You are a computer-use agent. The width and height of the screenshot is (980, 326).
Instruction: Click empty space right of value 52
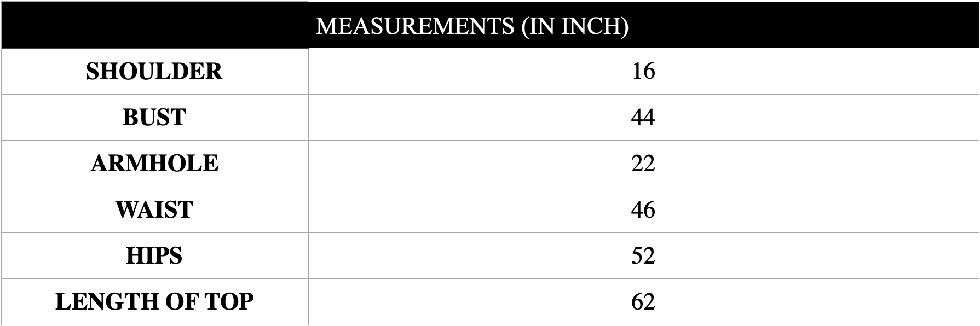[x=817, y=255]
